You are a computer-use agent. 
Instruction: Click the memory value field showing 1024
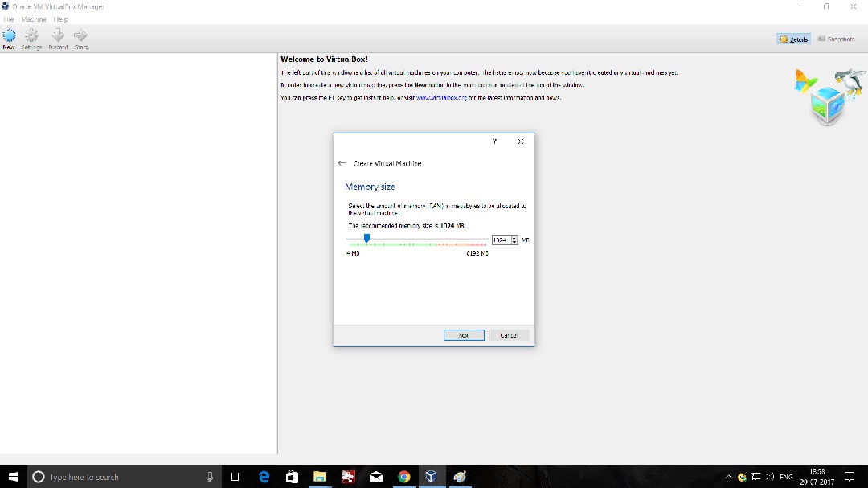(x=500, y=240)
